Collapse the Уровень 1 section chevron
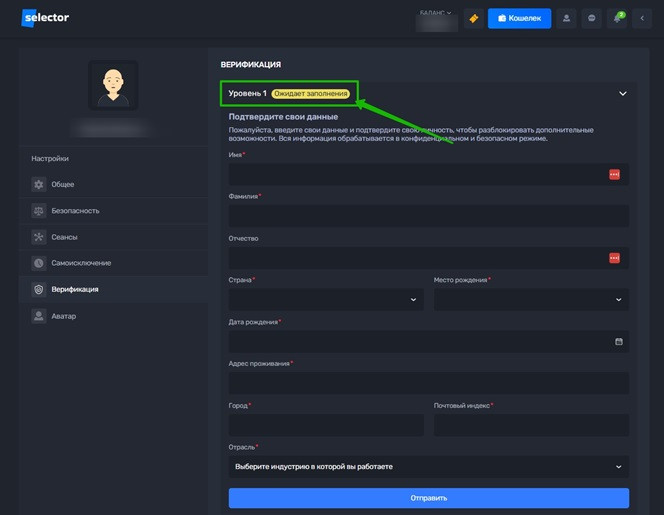 (x=622, y=94)
